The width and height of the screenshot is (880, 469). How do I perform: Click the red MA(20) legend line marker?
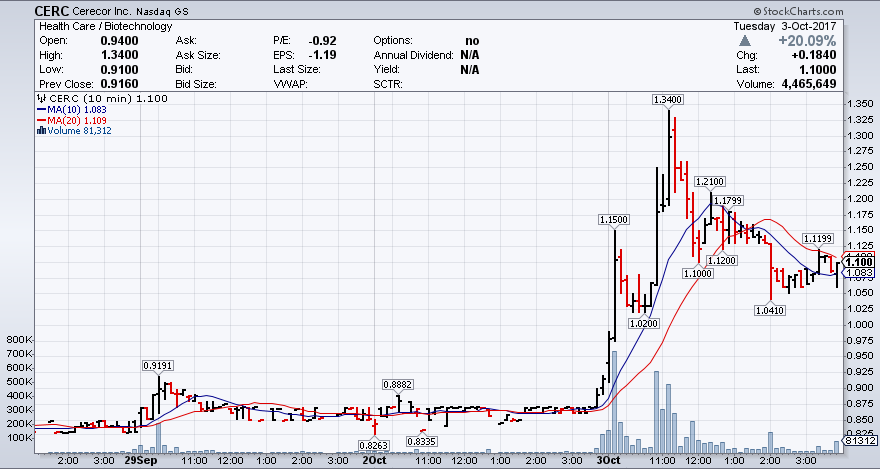click(x=39, y=119)
